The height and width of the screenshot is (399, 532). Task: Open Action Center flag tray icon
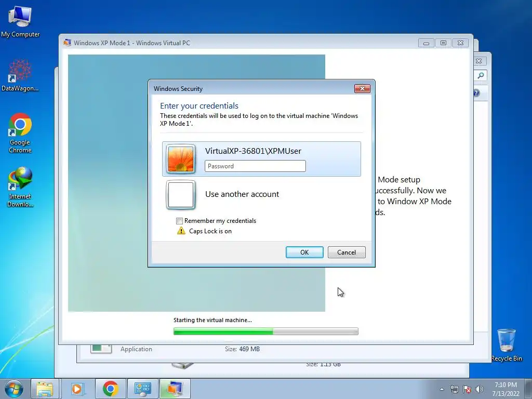coord(467,389)
